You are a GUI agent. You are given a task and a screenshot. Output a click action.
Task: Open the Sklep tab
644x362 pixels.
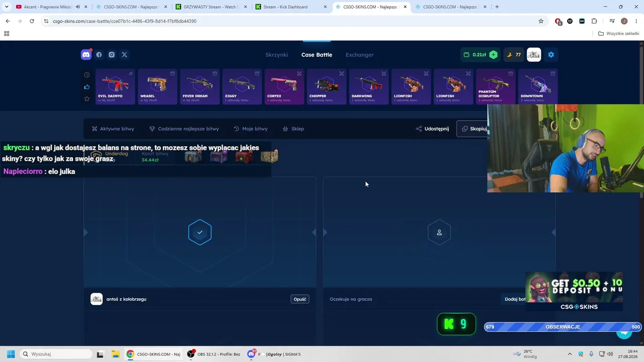[x=293, y=129]
